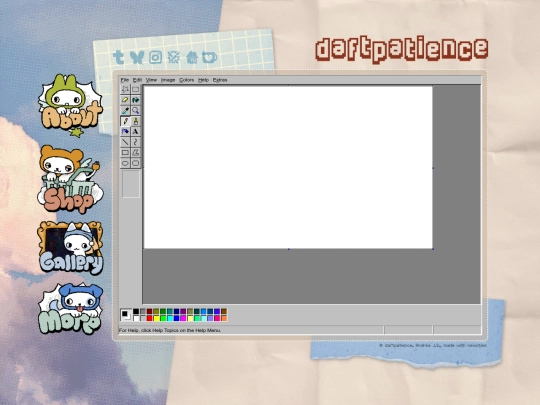540x405 pixels.
Task: Pick the Rectangle shape tool
Action: [x=125, y=153]
